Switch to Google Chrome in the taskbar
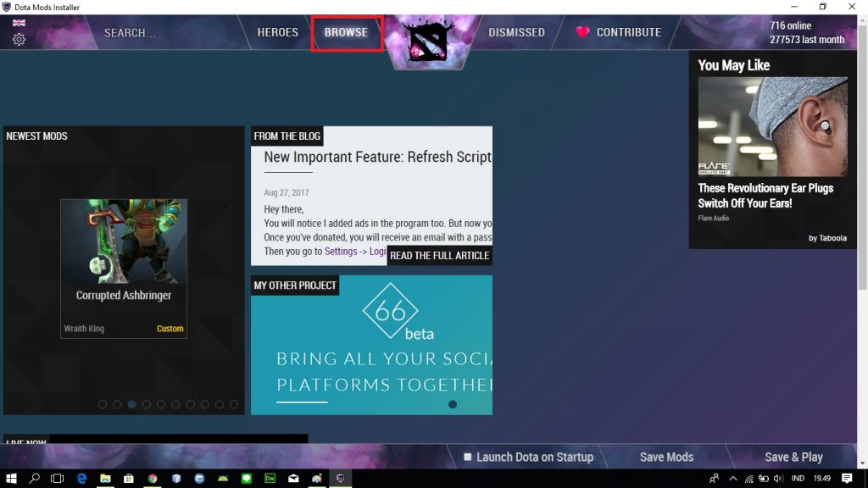 coord(153,479)
